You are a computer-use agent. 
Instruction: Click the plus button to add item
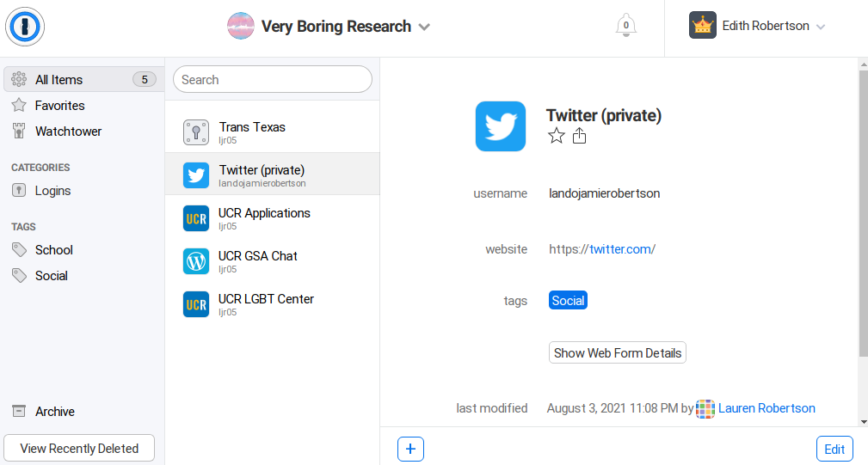(410, 449)
